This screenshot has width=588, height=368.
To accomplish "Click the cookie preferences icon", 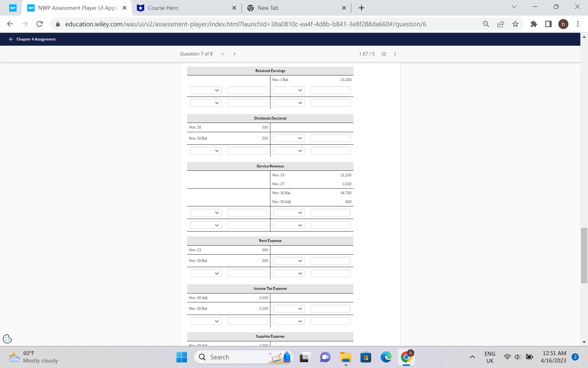I will point(7,339).
